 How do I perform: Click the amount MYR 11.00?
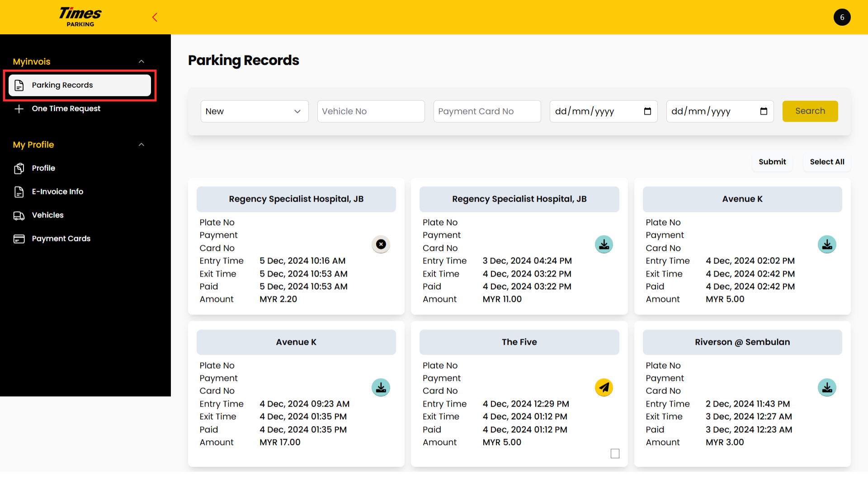pos(502,299)
